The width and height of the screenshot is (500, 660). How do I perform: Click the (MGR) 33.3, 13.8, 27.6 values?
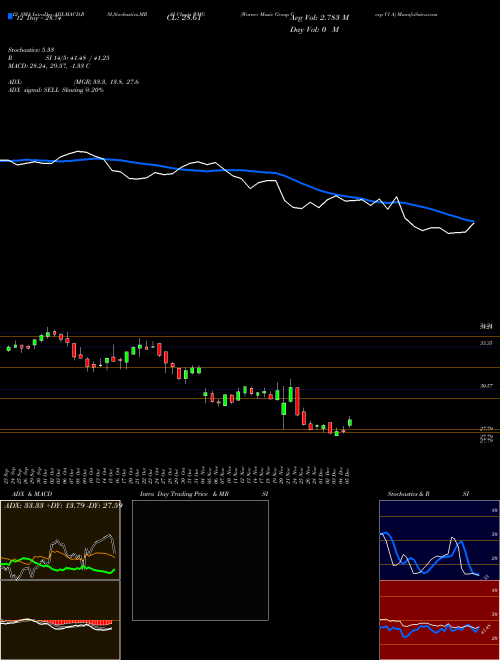click(x=106, y=82)
